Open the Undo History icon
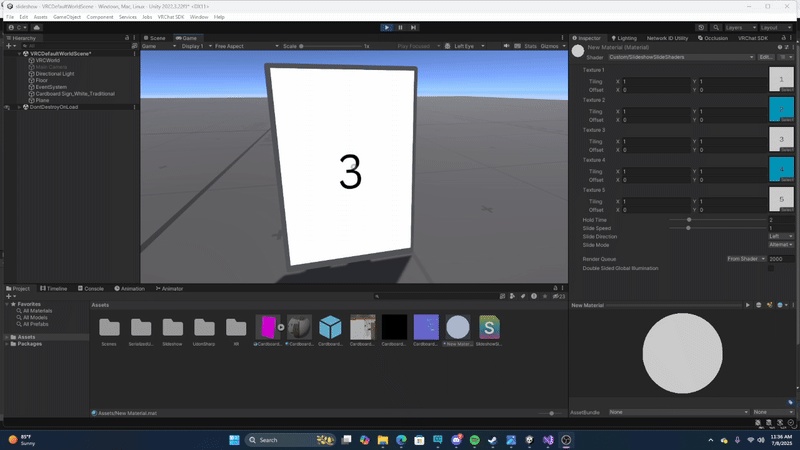The height and width of the screenshot is (450, 800). 701,28
